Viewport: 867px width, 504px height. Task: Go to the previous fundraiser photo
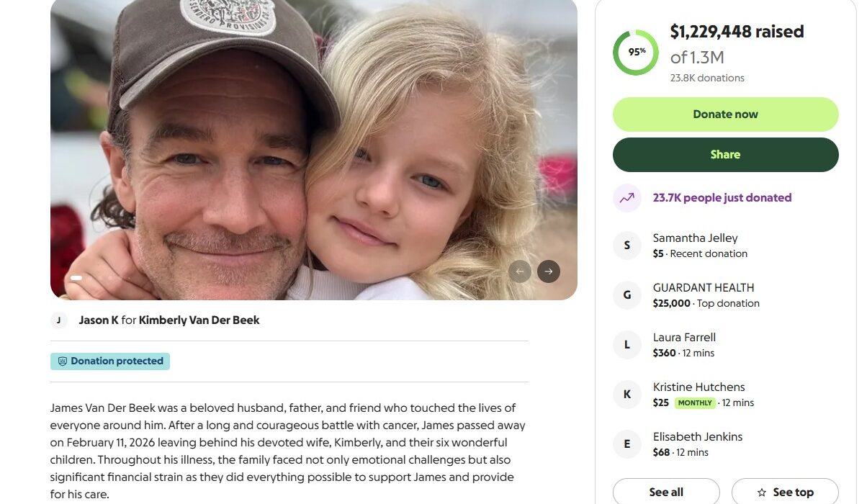click(520, 271)
